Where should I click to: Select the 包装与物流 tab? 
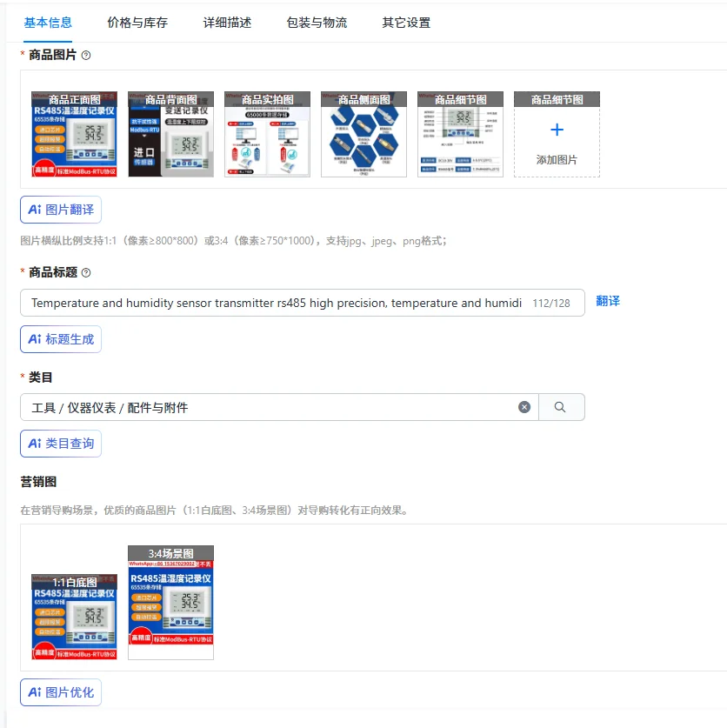[x=317, y=23]
